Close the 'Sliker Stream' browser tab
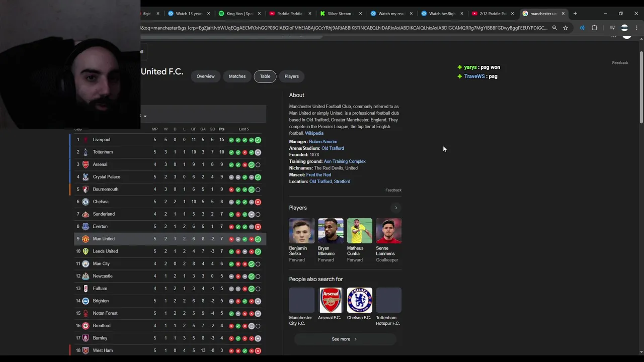This screenshot has width=644, height=362. [360, 14]
